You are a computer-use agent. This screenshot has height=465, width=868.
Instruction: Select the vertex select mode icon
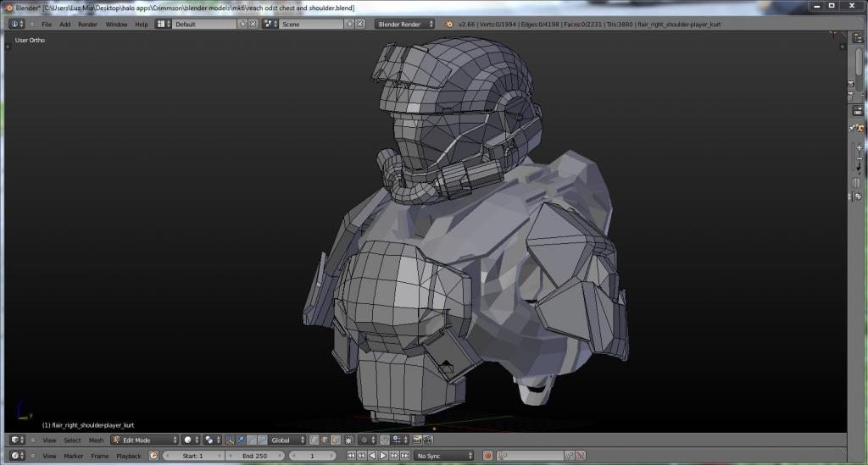tap(314, 440)
